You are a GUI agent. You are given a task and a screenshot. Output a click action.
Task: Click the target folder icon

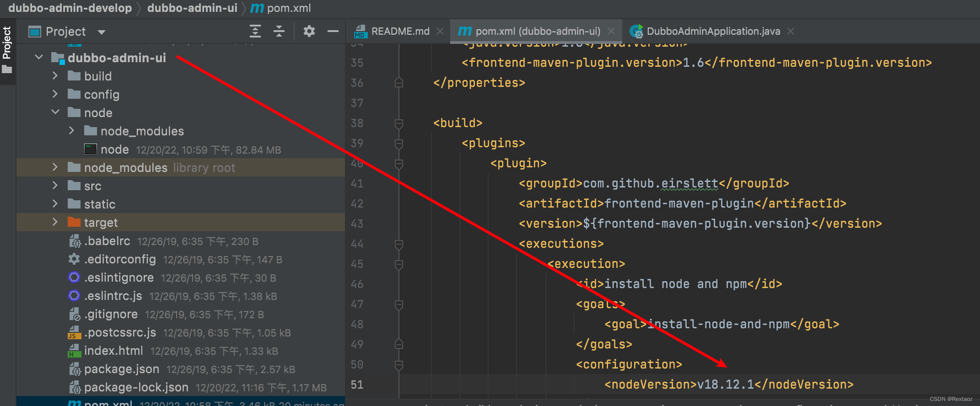pyautogui.click(x=74, y=222)
